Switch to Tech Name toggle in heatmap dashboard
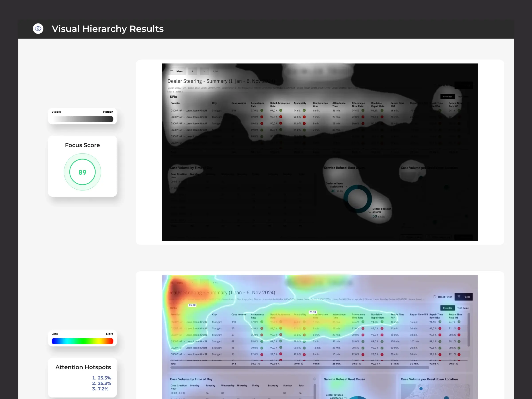 (x=463, y=308)
